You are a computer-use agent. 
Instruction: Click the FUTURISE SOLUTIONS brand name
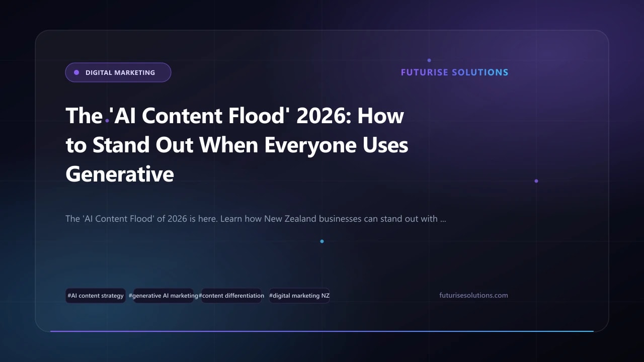[454, 72]
